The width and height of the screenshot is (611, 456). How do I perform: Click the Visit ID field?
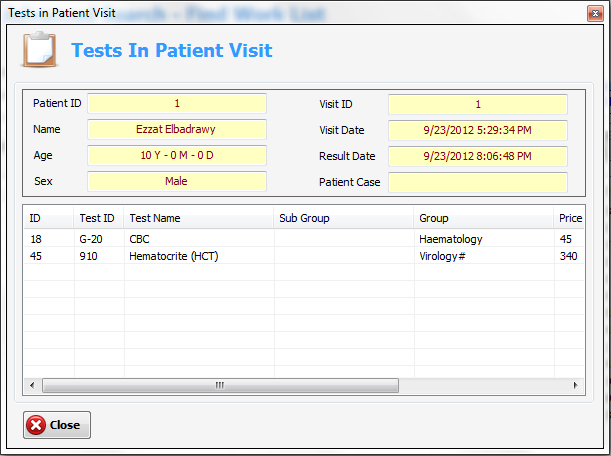click(478, 104)
